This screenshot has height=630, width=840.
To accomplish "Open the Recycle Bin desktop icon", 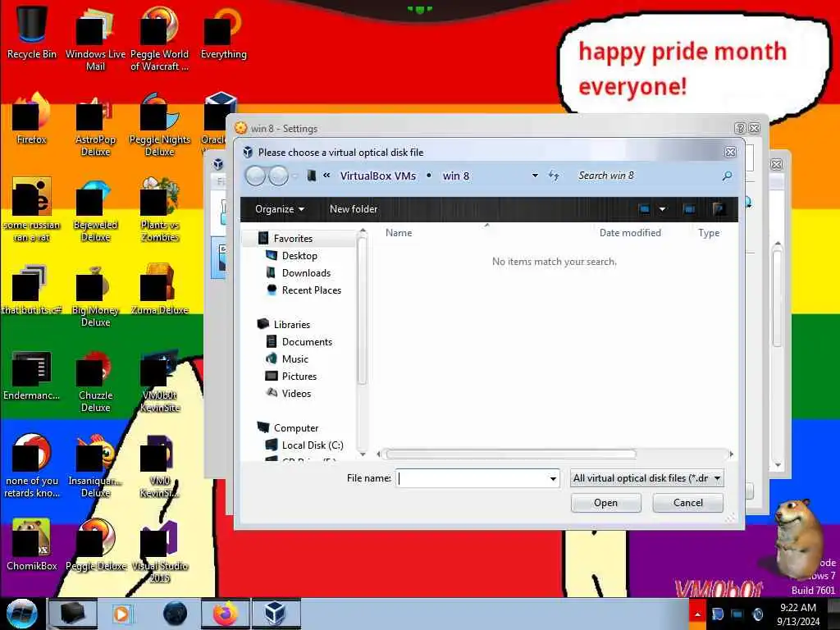I will [x=32, y=33].
